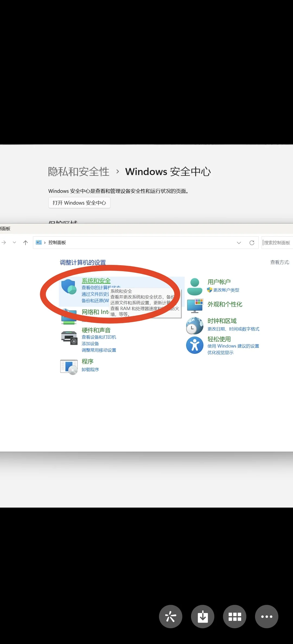Click the 卸载程序 link
This screenshot has height=644, width=293.
coord(90,370)
